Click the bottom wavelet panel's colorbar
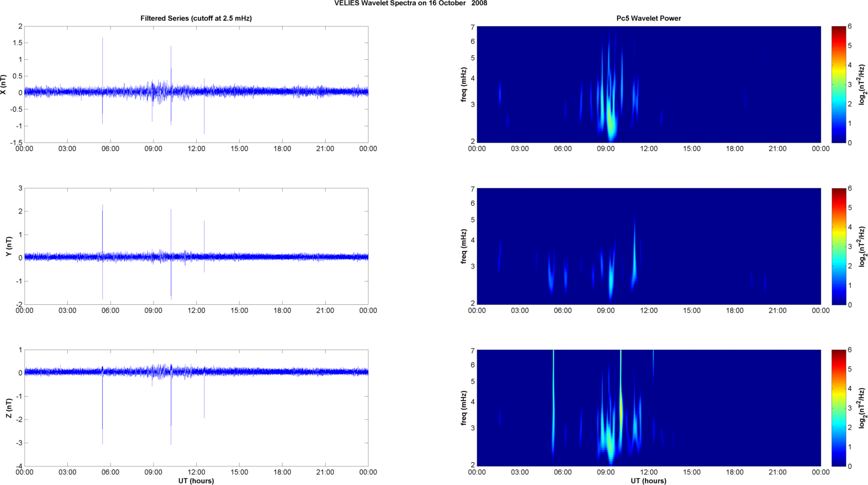Screen dimensions: 868x485 838,408
